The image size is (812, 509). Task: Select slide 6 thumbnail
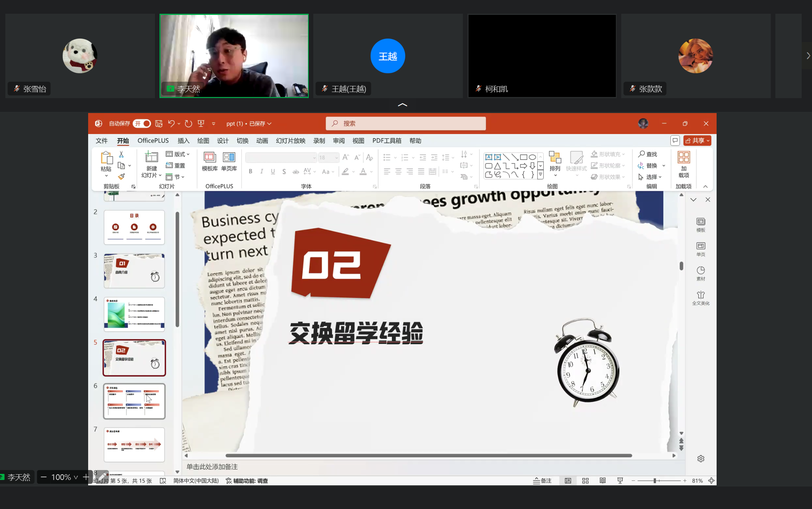134,401
